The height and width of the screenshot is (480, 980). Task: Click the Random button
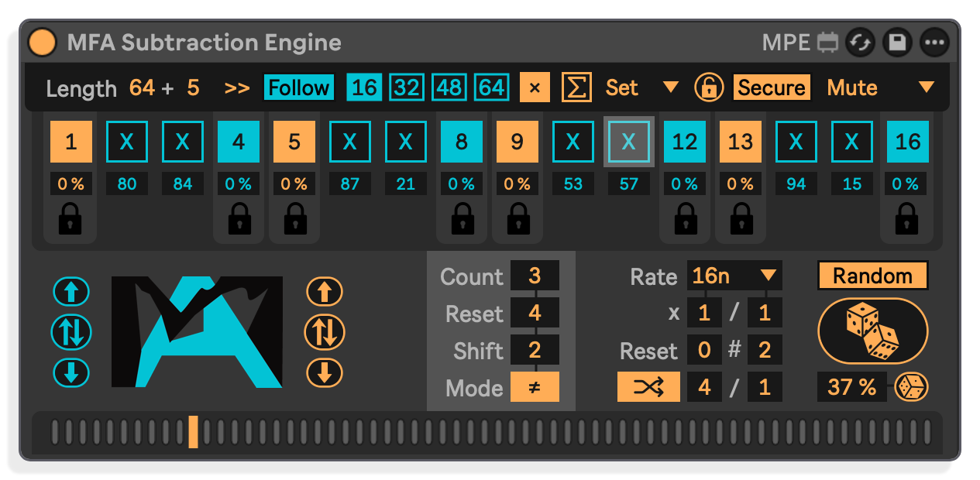tap(873, 276)
